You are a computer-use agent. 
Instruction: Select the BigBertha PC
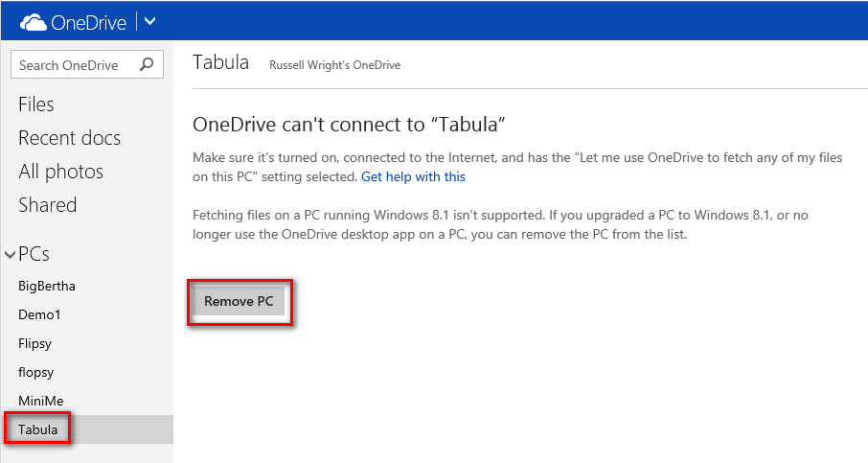(x=47, y=286)
